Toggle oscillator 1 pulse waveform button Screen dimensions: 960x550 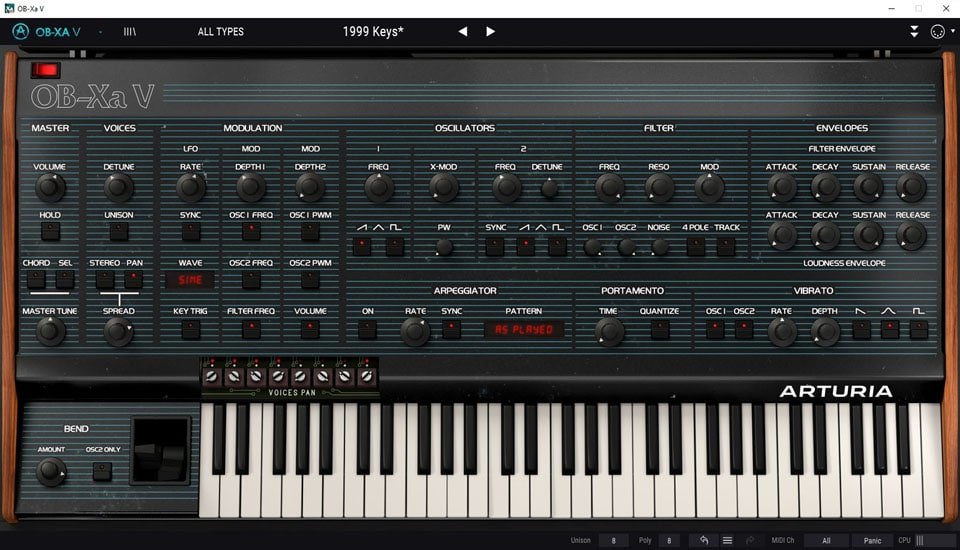[x=395, y=246]
